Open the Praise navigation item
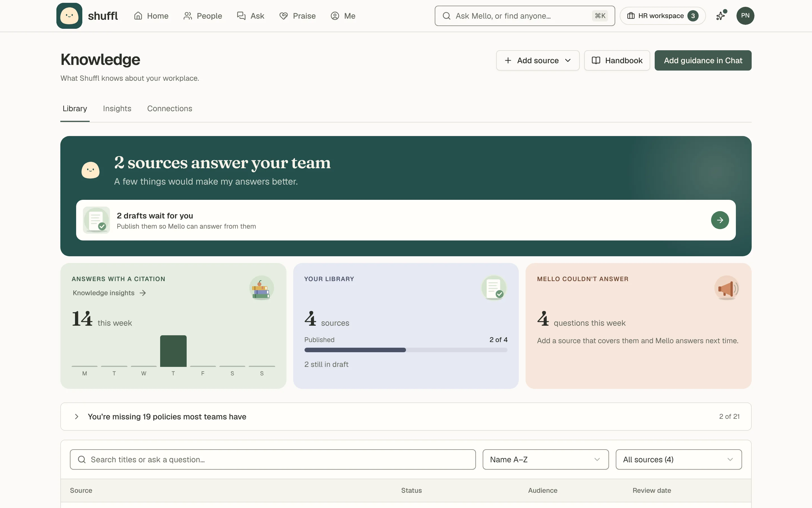Image resolution: width=812 pixels, height=508 pixels. 297,16
